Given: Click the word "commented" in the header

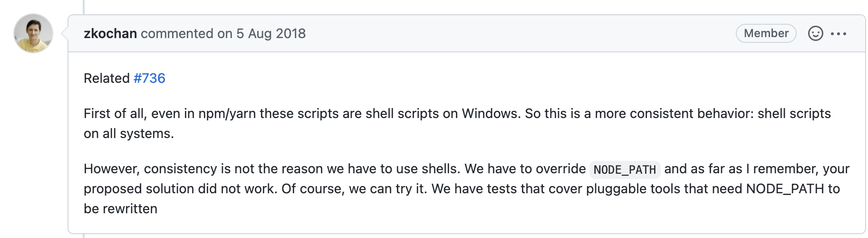Looking at the screenshot, I should (177, 33).
